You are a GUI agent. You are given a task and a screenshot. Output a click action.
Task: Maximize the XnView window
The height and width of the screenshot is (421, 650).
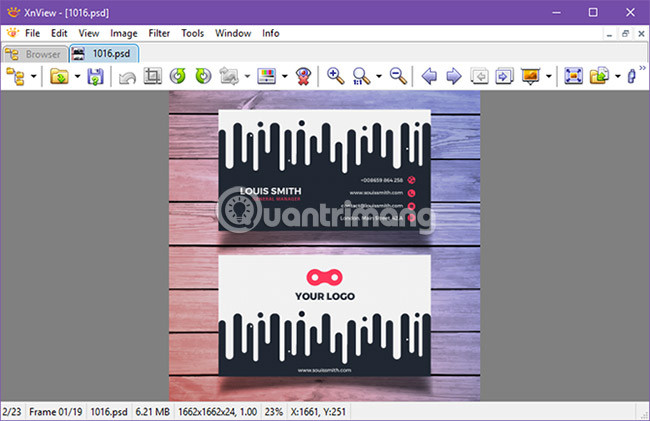[593, 12]
